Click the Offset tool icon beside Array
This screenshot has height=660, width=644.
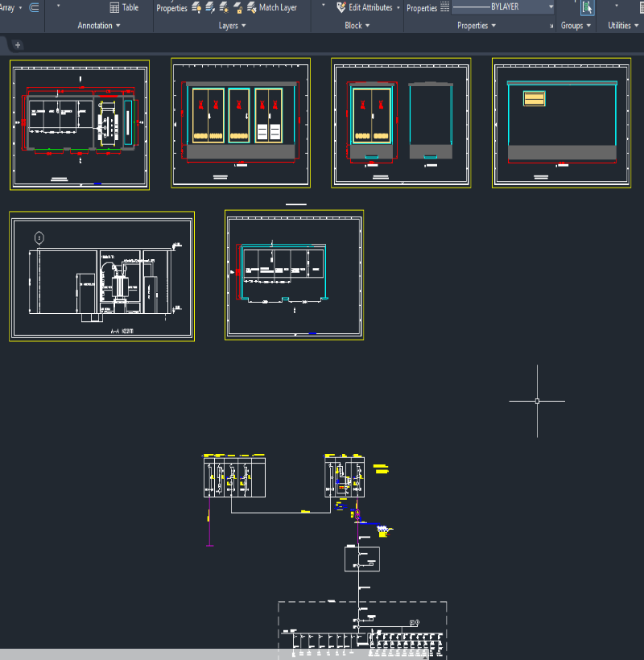tap(34, 8)
